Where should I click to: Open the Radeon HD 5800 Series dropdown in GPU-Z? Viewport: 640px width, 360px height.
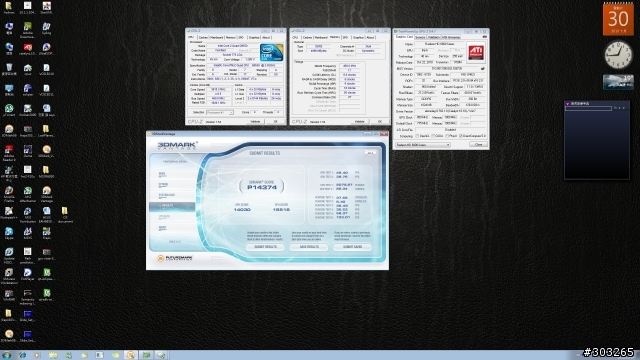tap(423, 144)
